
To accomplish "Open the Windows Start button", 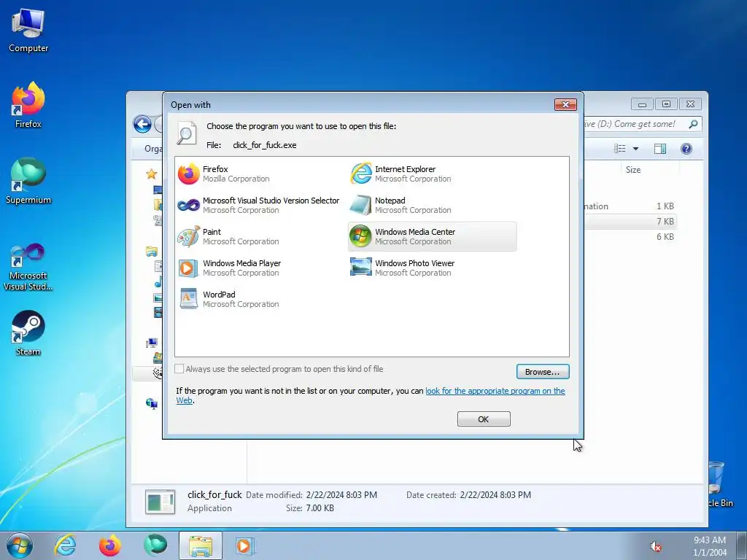I will pos(20,545).
